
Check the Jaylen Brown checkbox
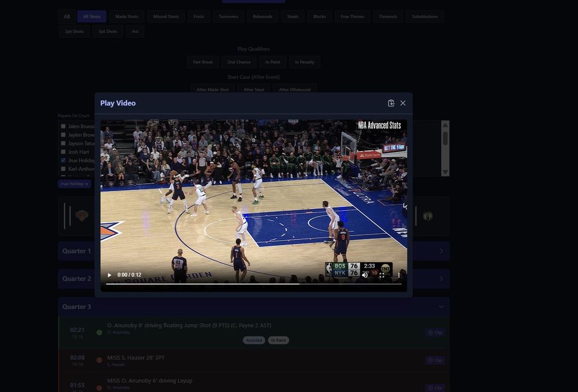click(63, 135)
